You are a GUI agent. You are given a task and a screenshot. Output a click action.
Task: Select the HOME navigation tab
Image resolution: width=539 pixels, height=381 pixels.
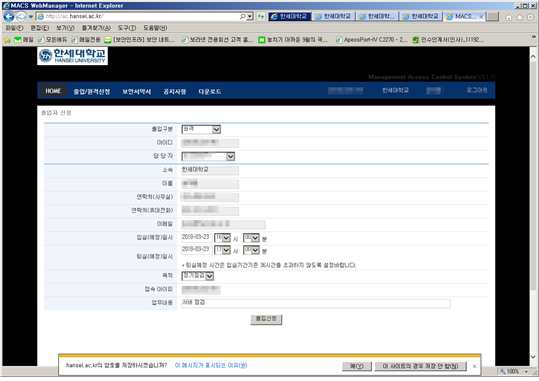tap(53, 91)
